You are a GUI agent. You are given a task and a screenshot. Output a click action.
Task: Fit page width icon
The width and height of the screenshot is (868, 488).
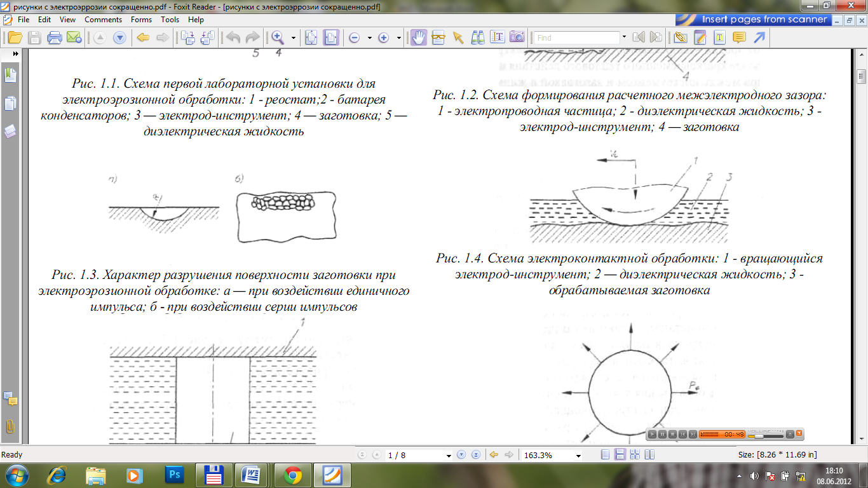tap(330, 37)
